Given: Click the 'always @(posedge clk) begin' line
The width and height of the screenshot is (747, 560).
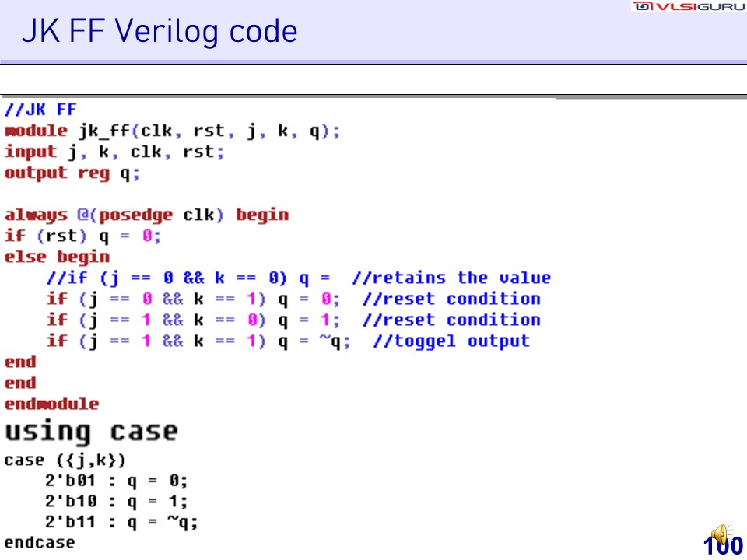Looking at the screenshot, I should (x=146, y=215).
